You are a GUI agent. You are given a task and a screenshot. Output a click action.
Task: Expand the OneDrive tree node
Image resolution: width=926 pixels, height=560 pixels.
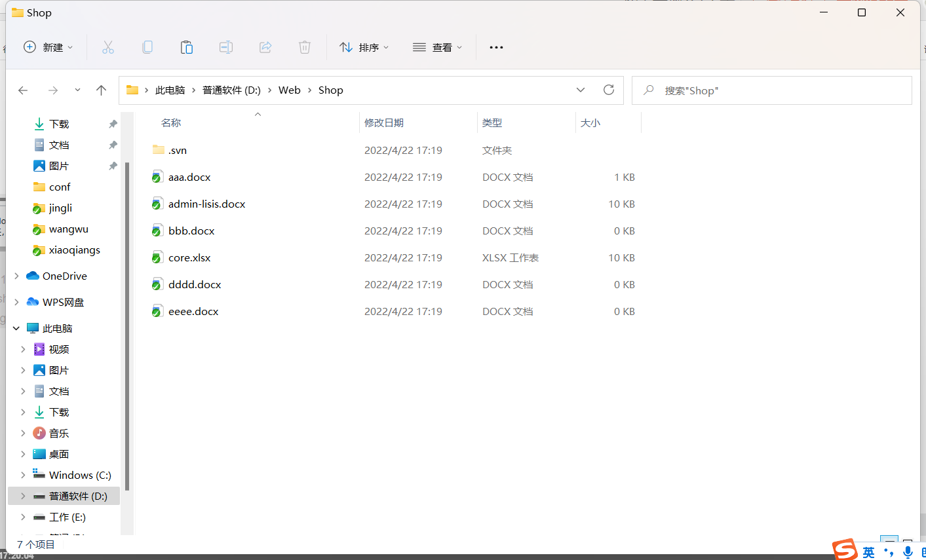16,276
